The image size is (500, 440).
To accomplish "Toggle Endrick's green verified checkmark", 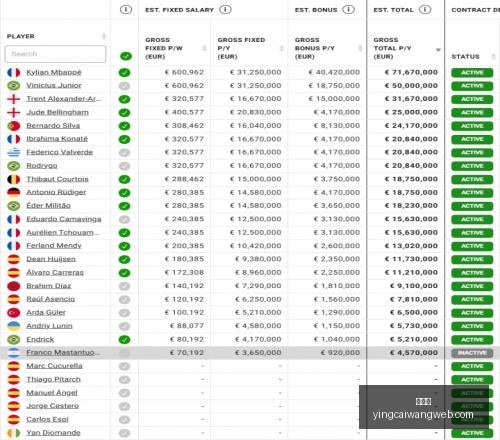I will 124,340.
